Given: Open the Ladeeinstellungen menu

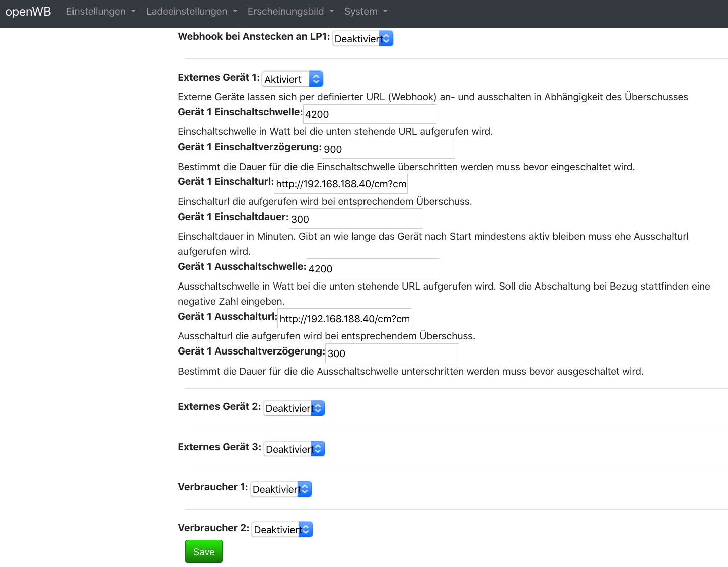Looking at the screenshot, I should [191, 12].
